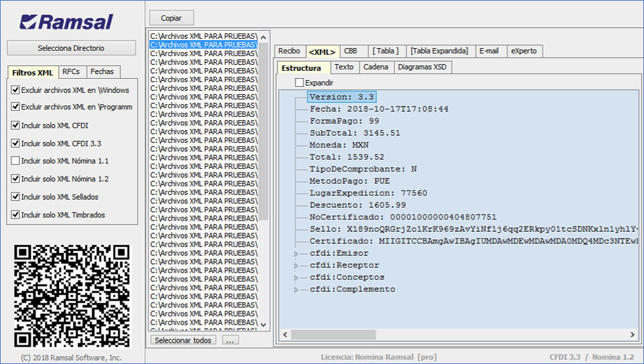The width and height of the screenshot is (644, 364).
Task: Click the Copiar button
Action: click(x=171, y=18)
